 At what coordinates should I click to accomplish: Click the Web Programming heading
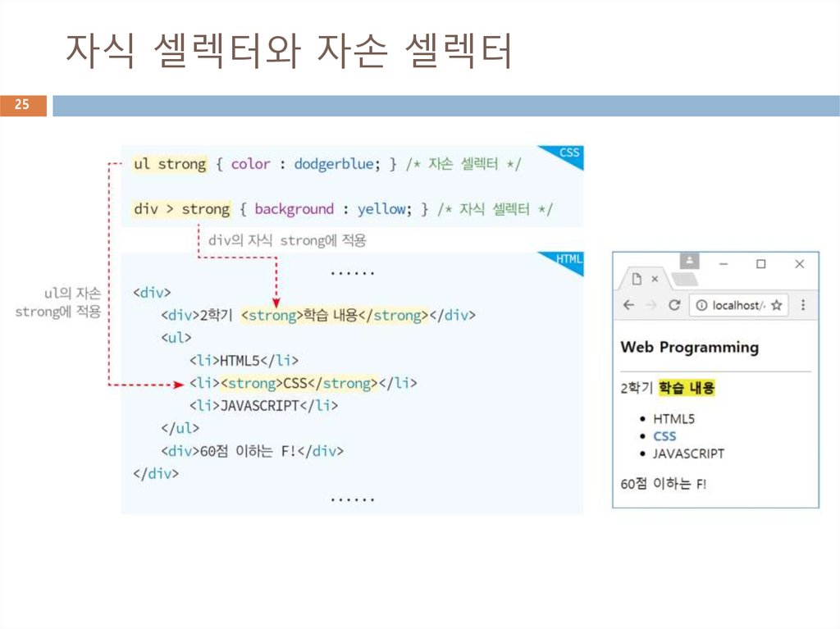tap(689, 347)
